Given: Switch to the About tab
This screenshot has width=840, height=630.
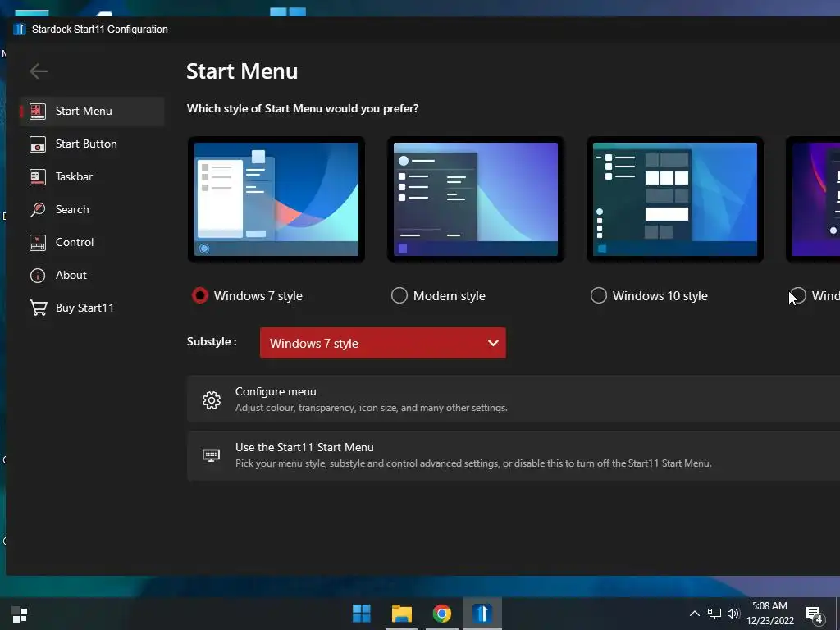Looking at the screenshot, I should pyautogui.click(x=92, y=276).
